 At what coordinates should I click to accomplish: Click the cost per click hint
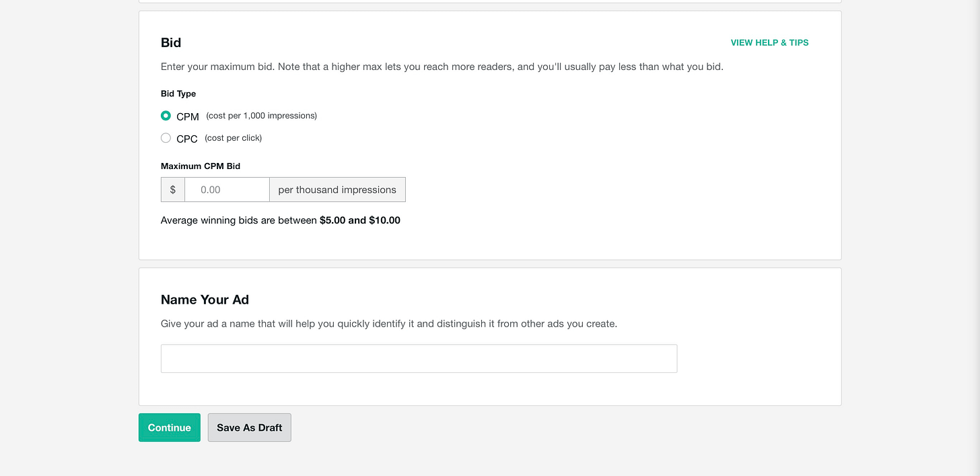pyautogui.click(x=234, y=138)
